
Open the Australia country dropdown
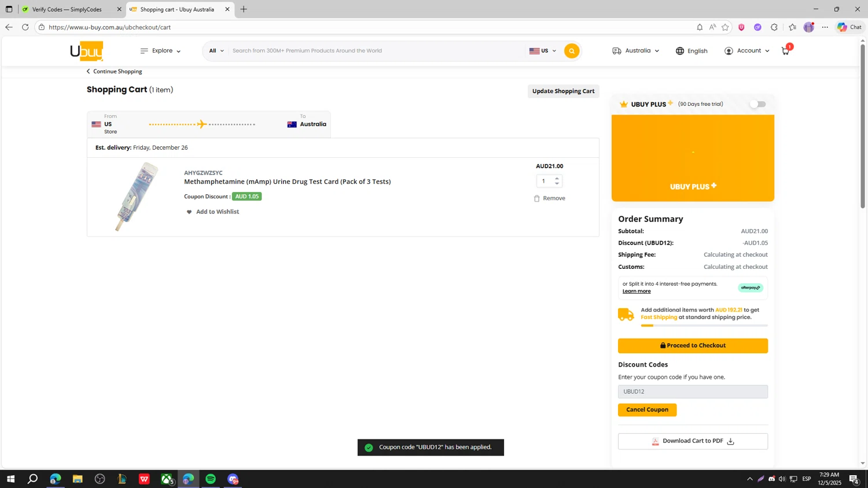click(636, 51)
